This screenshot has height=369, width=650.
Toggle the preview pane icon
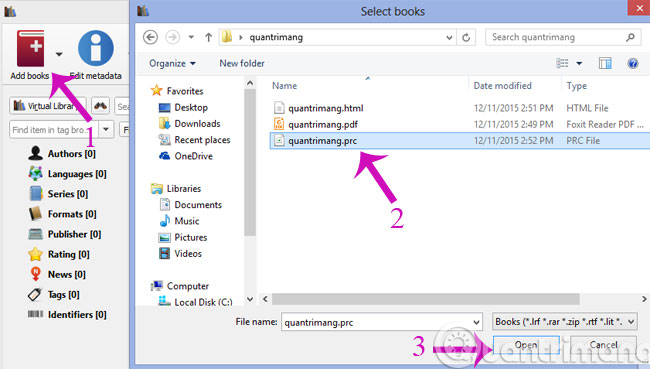[605, 63]
